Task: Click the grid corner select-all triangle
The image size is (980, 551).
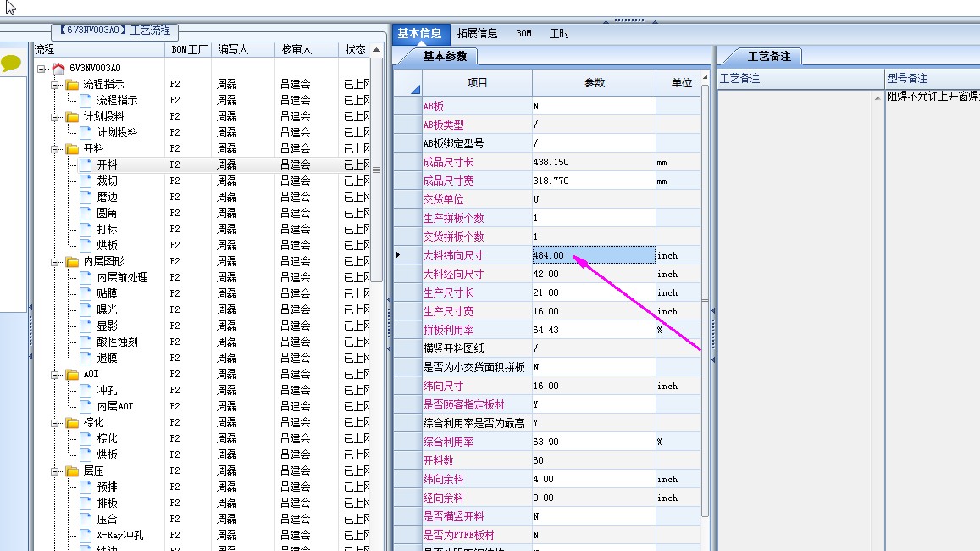Action: [415, 90]
